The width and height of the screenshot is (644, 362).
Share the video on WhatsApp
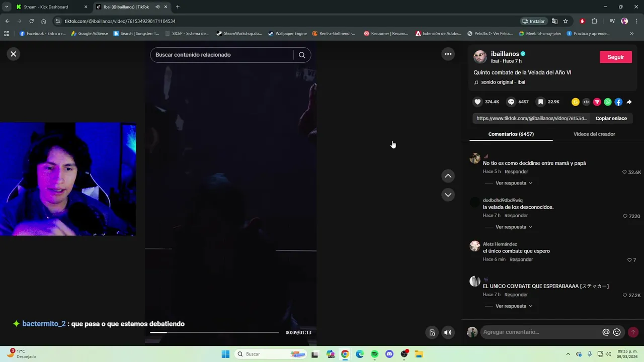coord(608,102)
